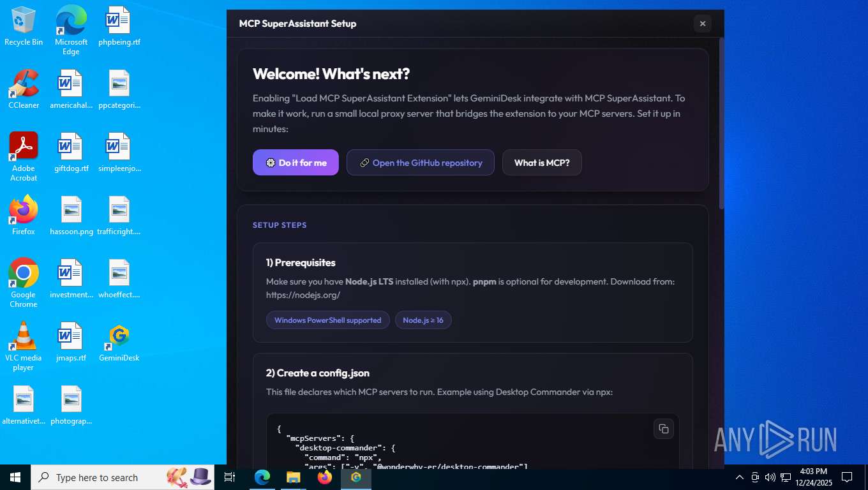The height and width of the screenshot is (490, 868).
Task: Select the americahal... Word document icon
Action: tap(71, 89)
